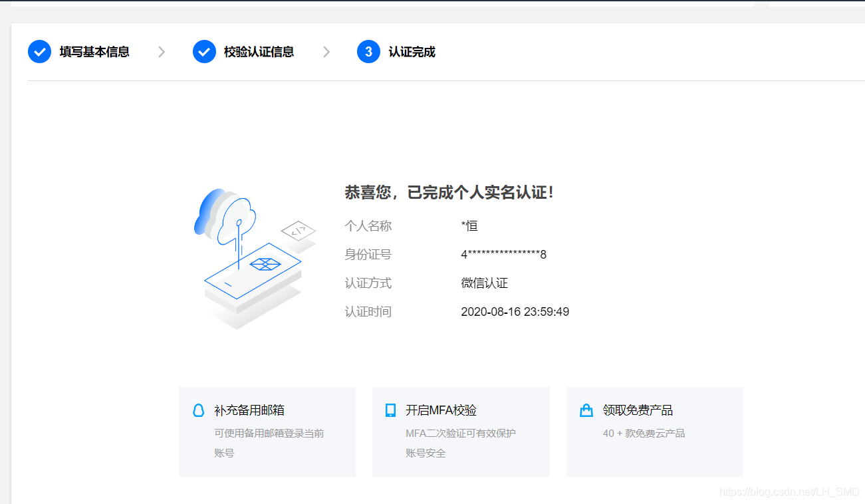Click the masked ID number 4**************8

click(504, 254)
